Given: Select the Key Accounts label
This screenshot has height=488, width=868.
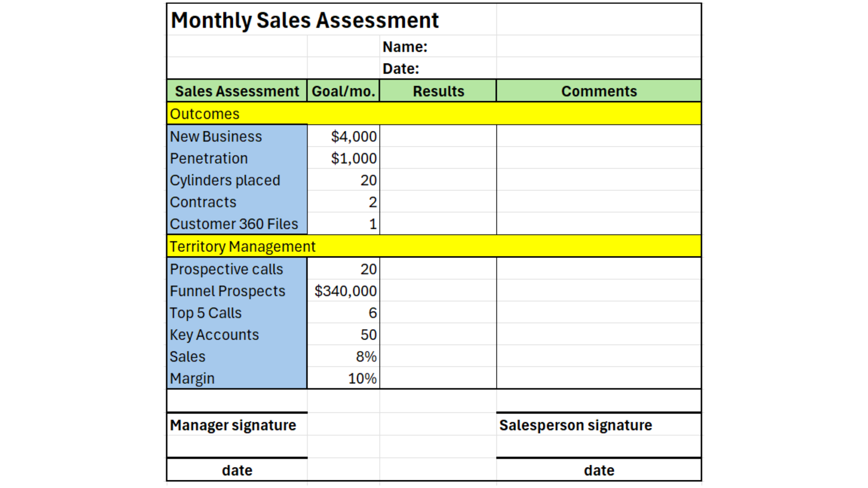Looking at the screenshot, I should (x=237, y=334).
